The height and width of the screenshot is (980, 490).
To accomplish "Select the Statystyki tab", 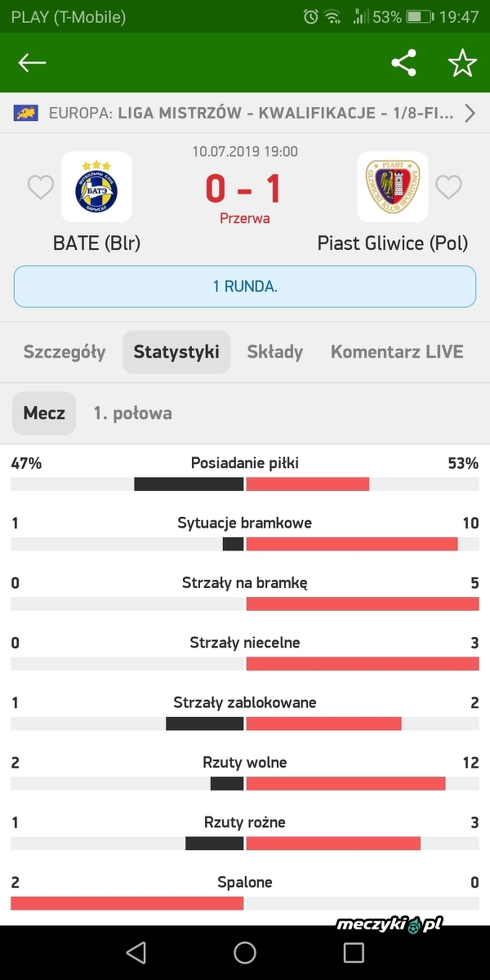I will pyautogui.click(x=176, y=352).
